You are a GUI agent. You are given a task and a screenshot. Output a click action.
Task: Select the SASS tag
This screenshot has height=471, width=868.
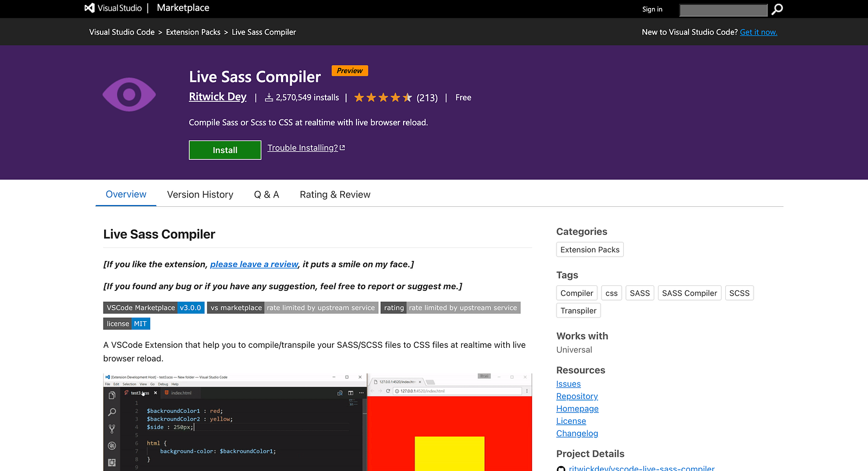click(640, 293)
